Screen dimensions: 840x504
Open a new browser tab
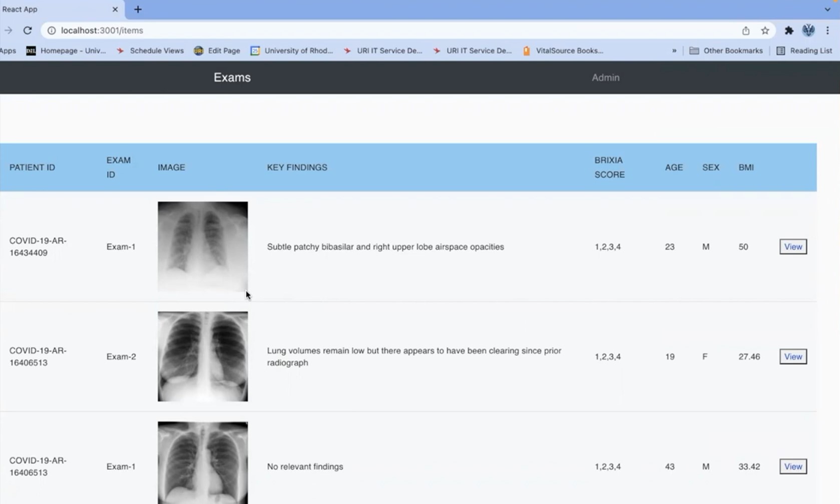tap(138, 10)
